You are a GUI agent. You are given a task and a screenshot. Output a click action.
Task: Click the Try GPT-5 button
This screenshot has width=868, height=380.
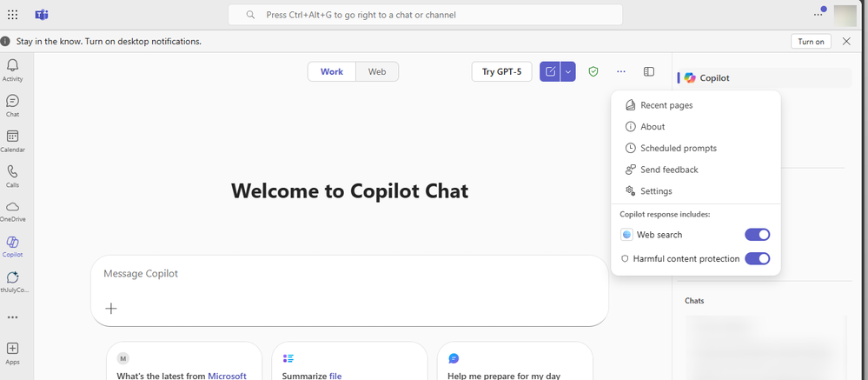coord(501,71)
